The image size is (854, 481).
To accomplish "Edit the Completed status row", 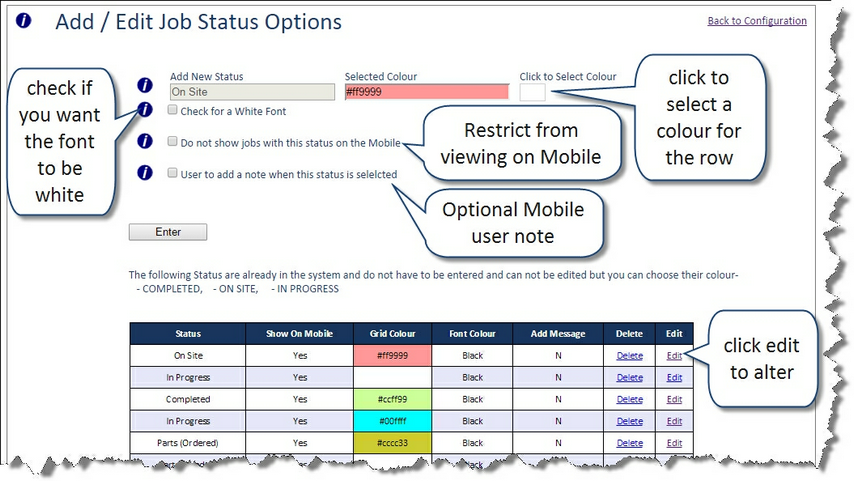I will tap(674, 399).
